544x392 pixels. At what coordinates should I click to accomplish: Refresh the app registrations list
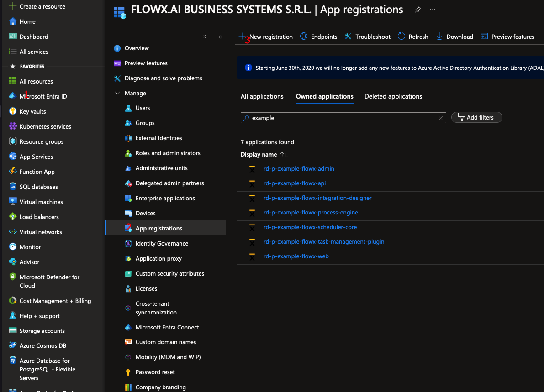click(413, 37)
